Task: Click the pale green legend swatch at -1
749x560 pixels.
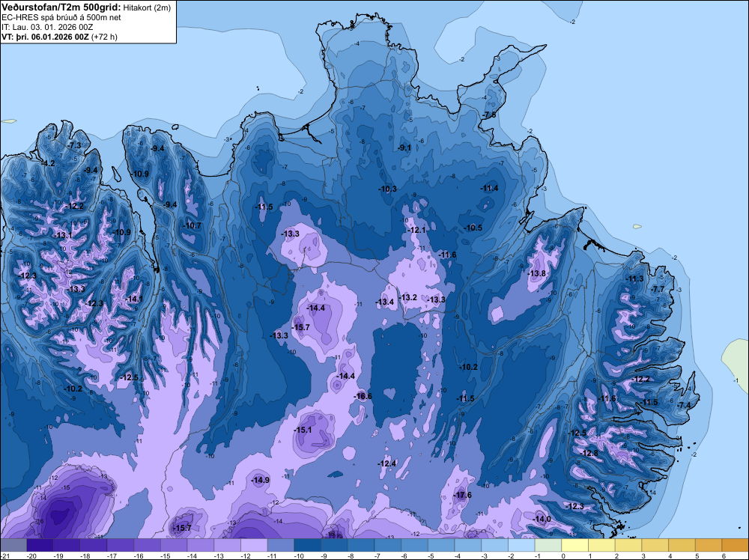Action: [x=548, y=545]
